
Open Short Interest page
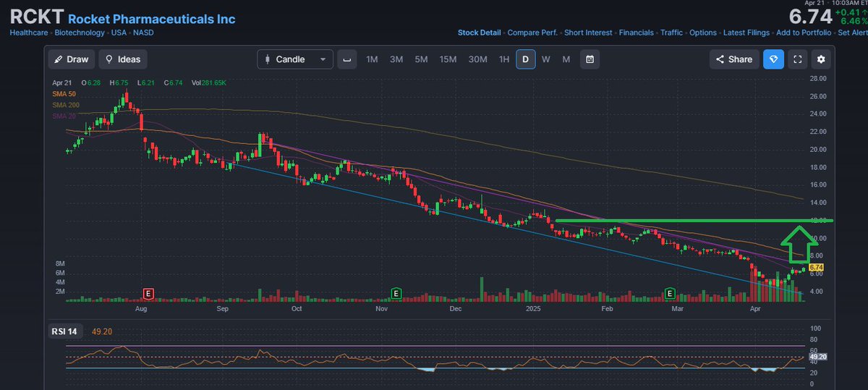pos(588,33)
